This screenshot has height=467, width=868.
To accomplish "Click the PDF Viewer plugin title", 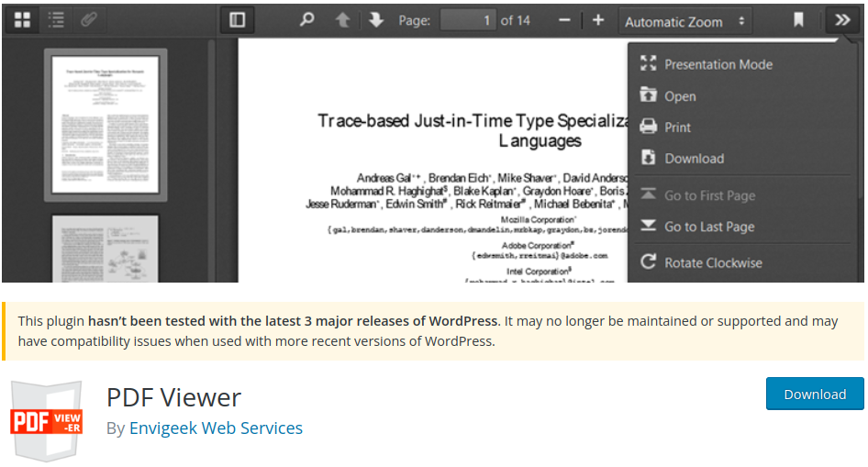I will click(x=173, y=397).
